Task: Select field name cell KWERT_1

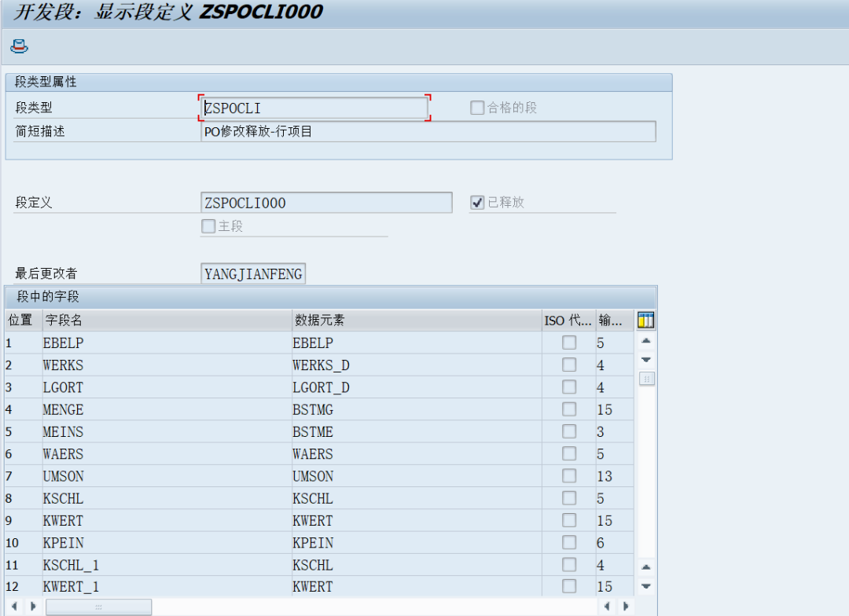Action: tap(167, 586)
